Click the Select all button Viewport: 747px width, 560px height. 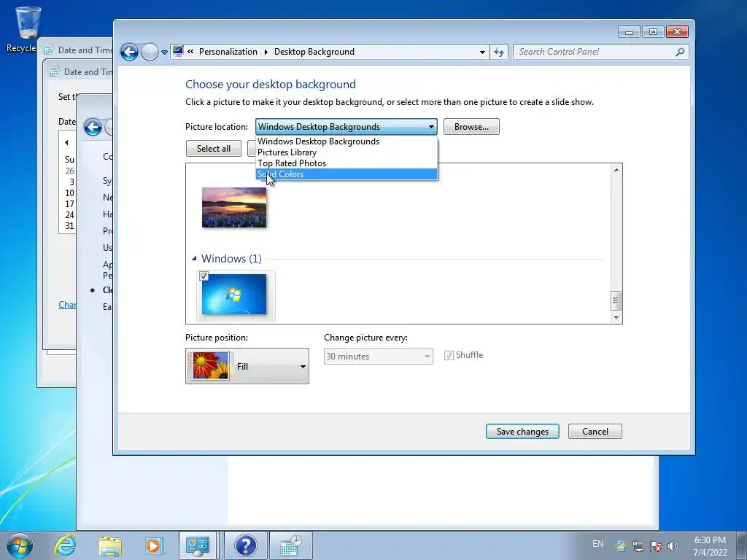click(x=214, y=149)
